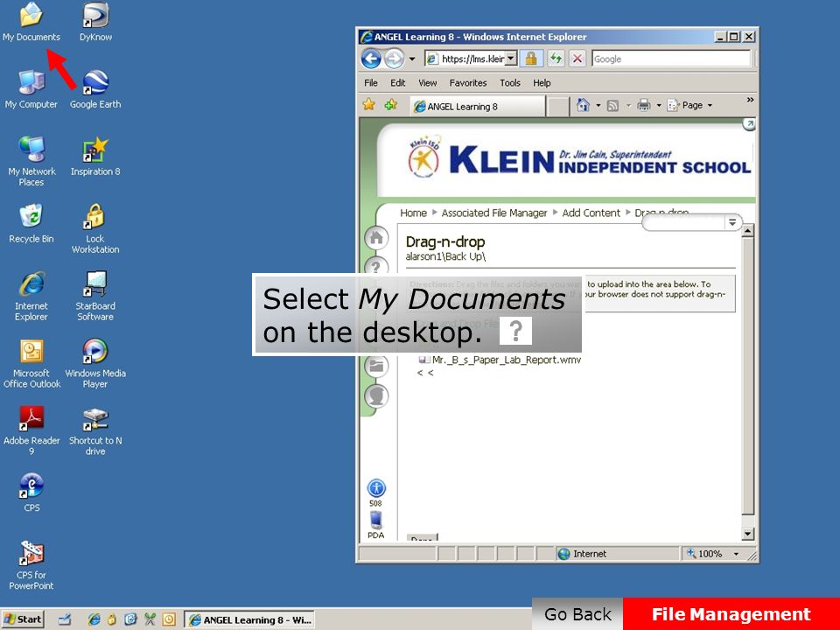The height and width of the screenshot is (630, 840).
Task: Click the question mark hint button
Action: [515, 331]
